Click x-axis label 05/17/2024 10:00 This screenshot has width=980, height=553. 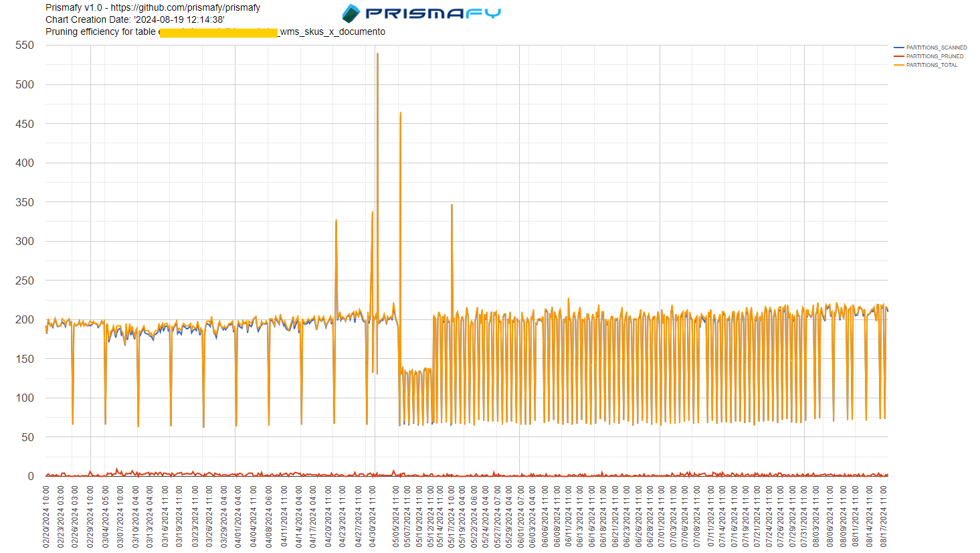click(452, 517)
